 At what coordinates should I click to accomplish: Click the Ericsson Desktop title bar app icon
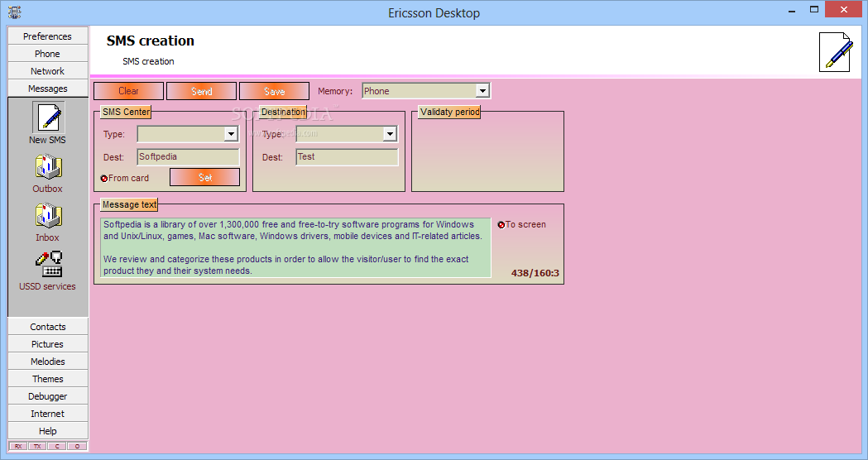click(15, 12)
